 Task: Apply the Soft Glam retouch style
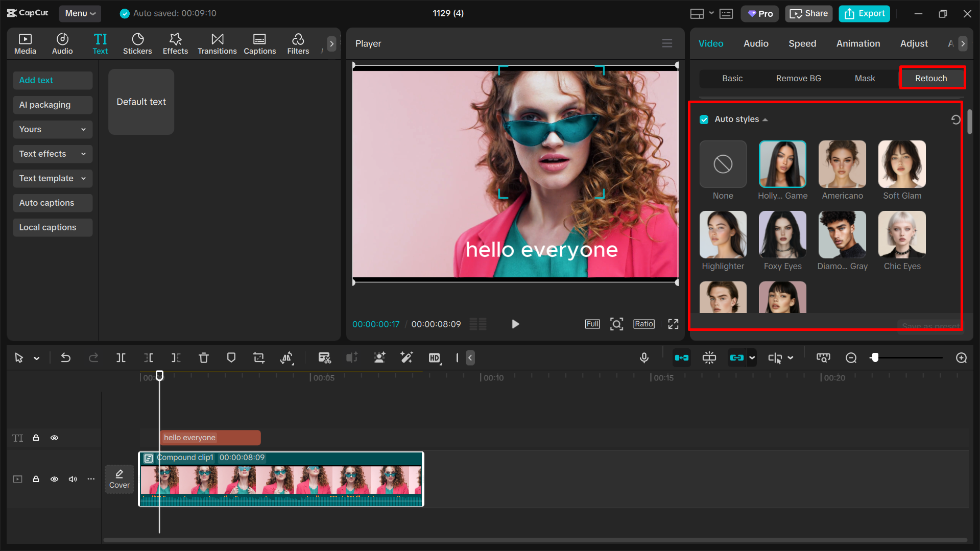tap(902, 164)
